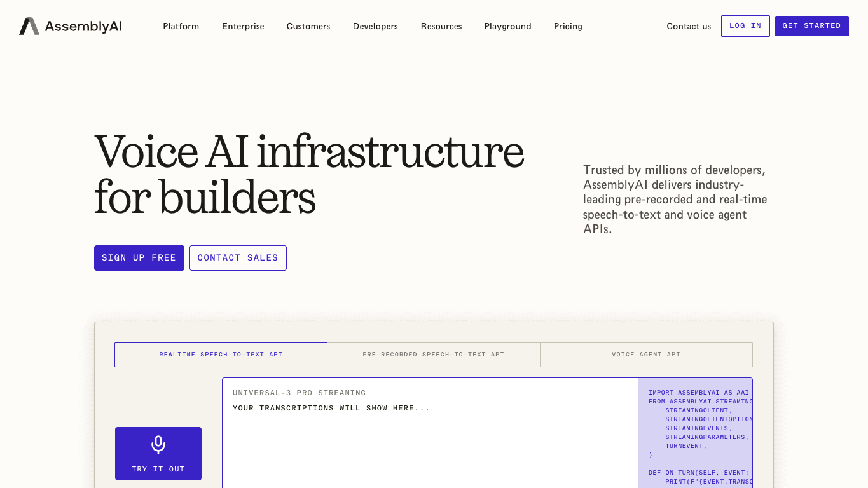Open the Platform menu
Viewport: 868px width, 488px height.
pos(181,26)
